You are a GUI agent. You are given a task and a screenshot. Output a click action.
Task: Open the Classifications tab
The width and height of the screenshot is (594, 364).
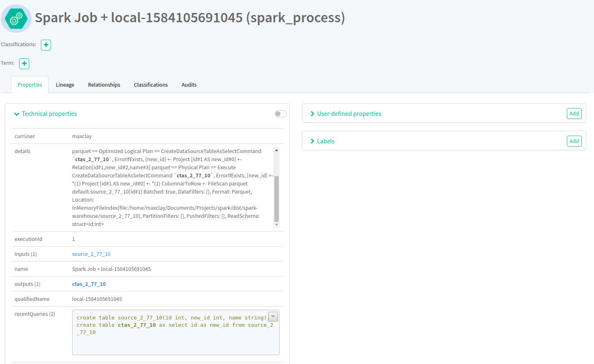[151, 85]
